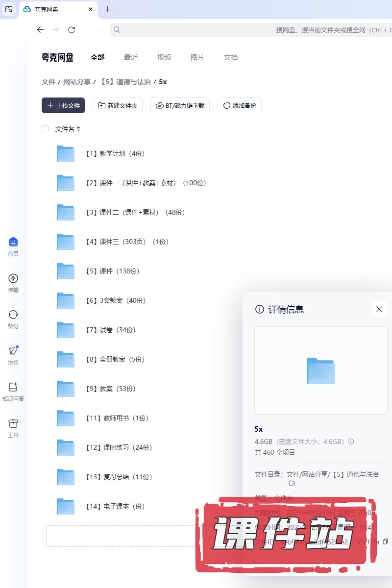
Task: Click the BT/磁力链下载 button
Action: coord(180,105)
